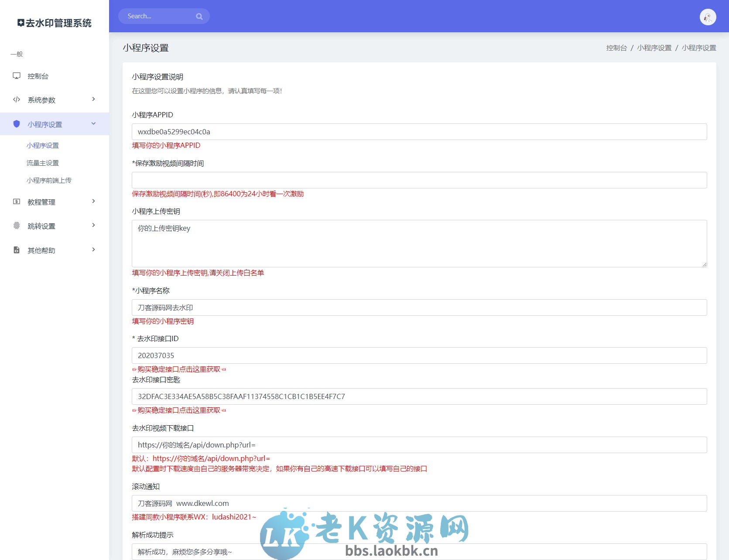Viewport: 729px width, 560px height.
Task: Collapse the 小程序设置 submenu
Action: pos(93,124)
